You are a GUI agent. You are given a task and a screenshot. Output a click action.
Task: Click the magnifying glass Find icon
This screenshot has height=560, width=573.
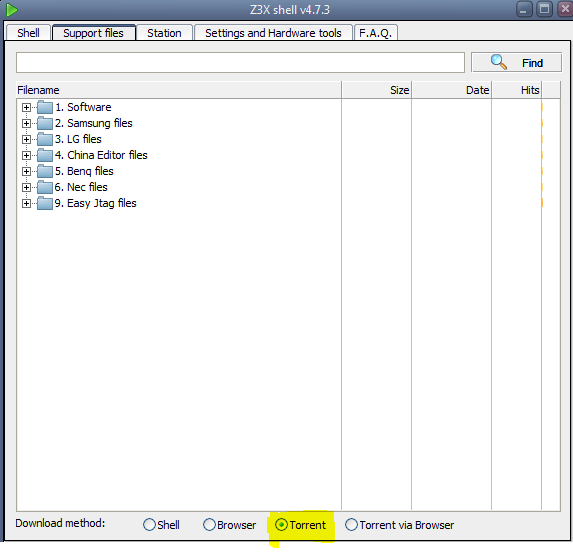(498, 62)
